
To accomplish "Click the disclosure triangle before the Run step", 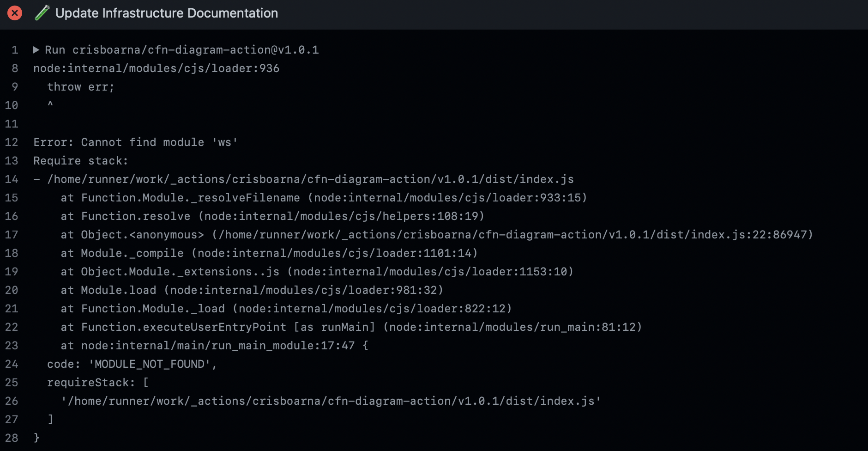I will pyautogui.click(x=36, y=50).
